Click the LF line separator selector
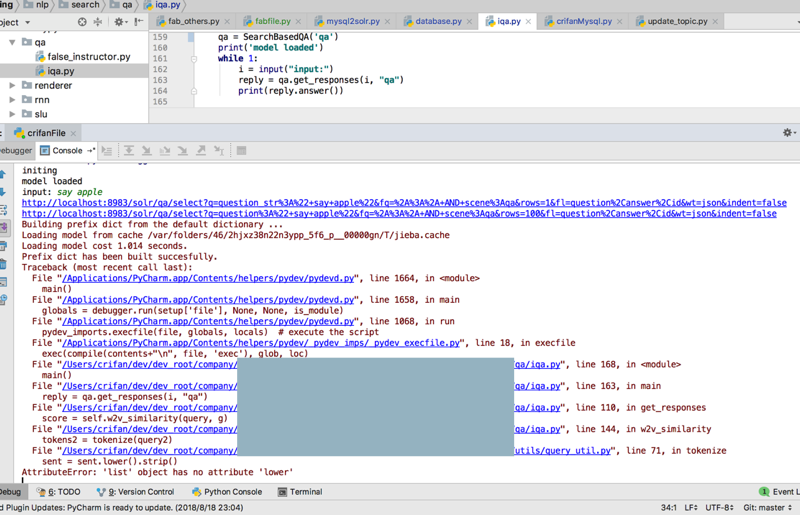Image resolution: width=800 pixels, height=515 pixels. [x=691, y=508]
